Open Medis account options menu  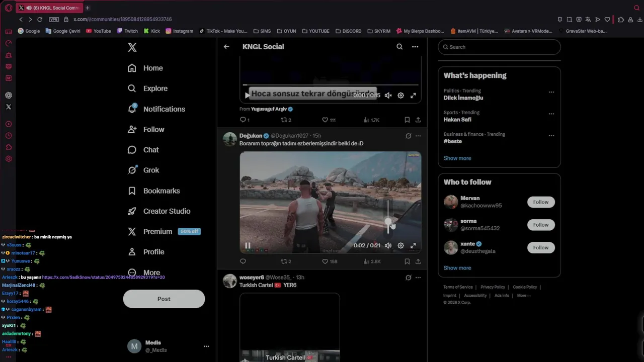[206, 346]
